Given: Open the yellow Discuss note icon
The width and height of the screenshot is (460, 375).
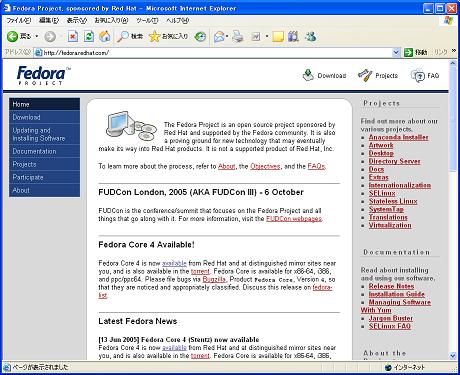Looking at the screenshot, I should 278,36.
